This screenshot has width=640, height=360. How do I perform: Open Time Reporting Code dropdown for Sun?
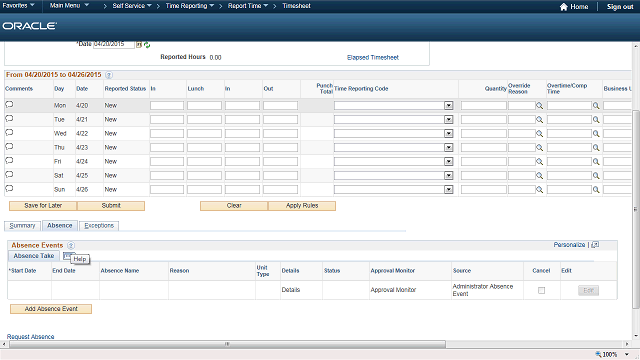(x=449, y=189)
